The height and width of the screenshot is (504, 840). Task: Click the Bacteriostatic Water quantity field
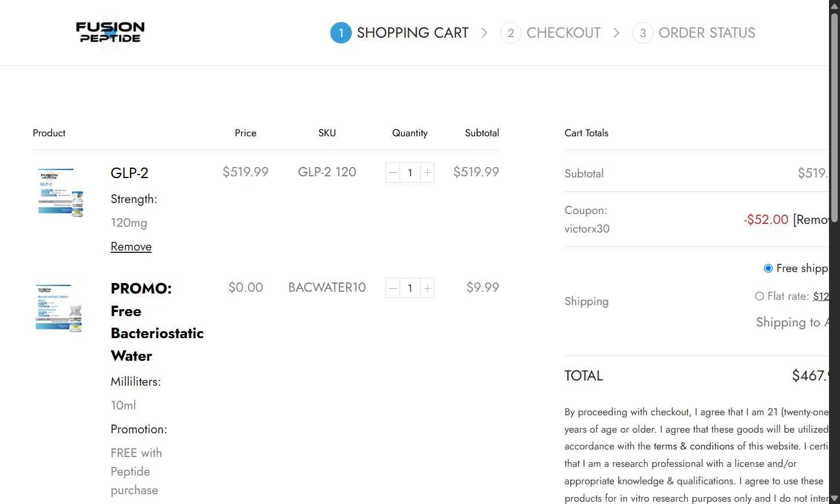(410, 288)
